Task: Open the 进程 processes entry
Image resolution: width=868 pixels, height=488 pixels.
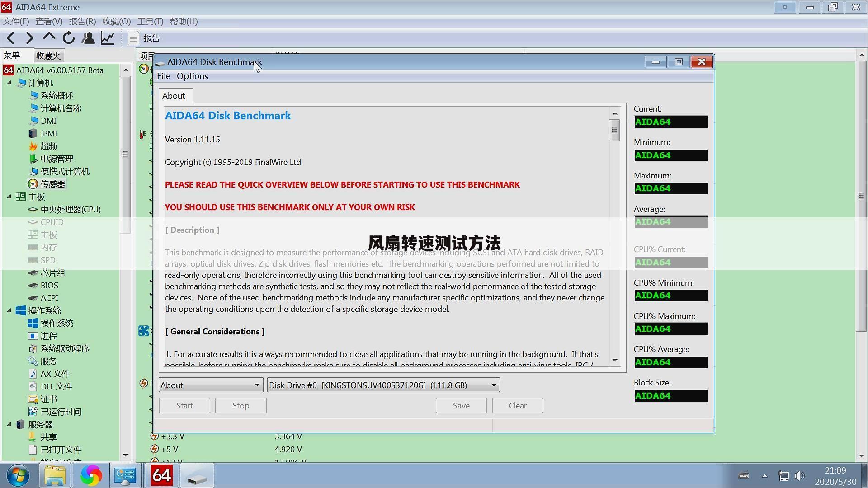Action: (x=49, y=336)
